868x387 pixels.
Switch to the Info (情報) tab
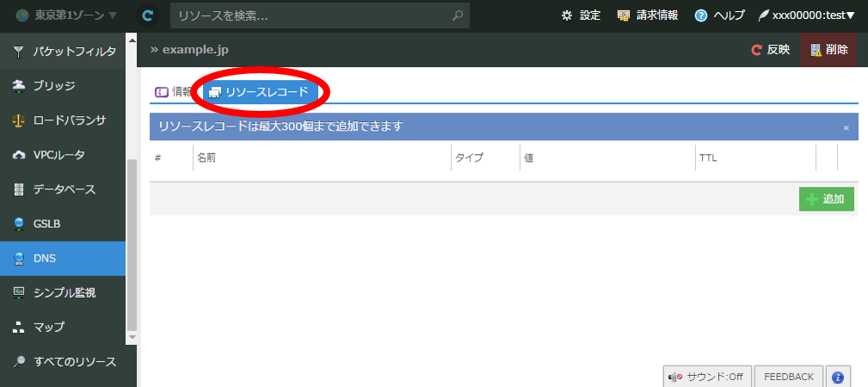(173, 92)
